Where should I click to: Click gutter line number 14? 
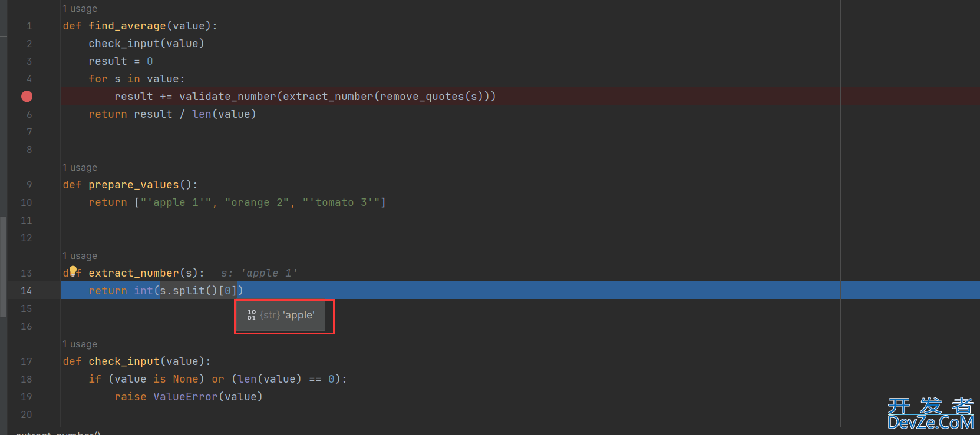[x=27, y=291]
